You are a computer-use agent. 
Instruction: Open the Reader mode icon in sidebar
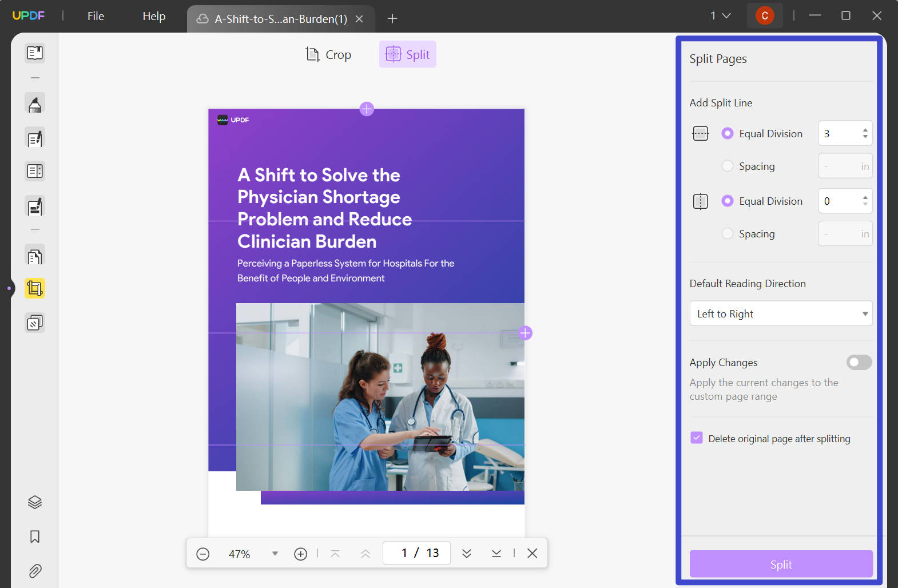(x=35, y=53)
